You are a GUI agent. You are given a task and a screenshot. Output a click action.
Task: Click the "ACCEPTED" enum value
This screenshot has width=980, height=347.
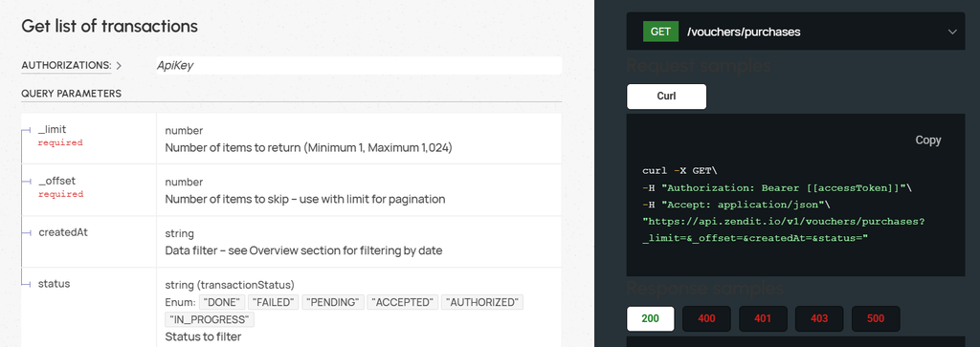point(402,302)
